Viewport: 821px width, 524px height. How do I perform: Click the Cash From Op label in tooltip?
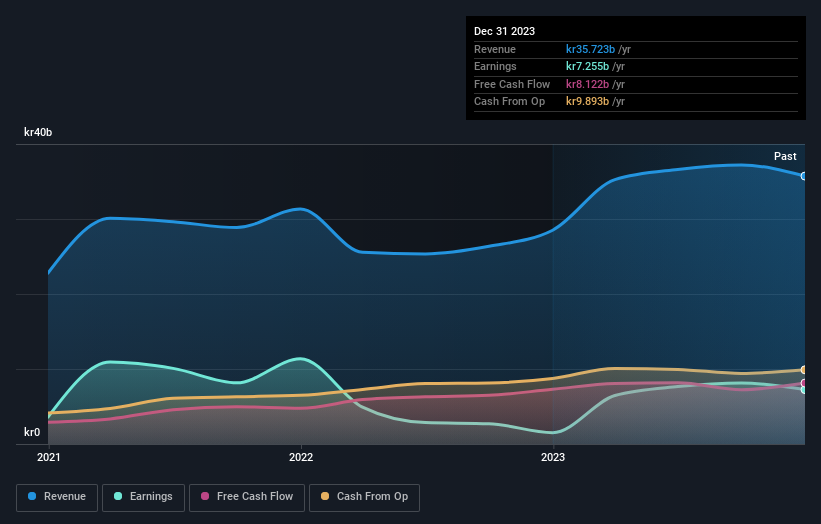(x=509, y=102)
